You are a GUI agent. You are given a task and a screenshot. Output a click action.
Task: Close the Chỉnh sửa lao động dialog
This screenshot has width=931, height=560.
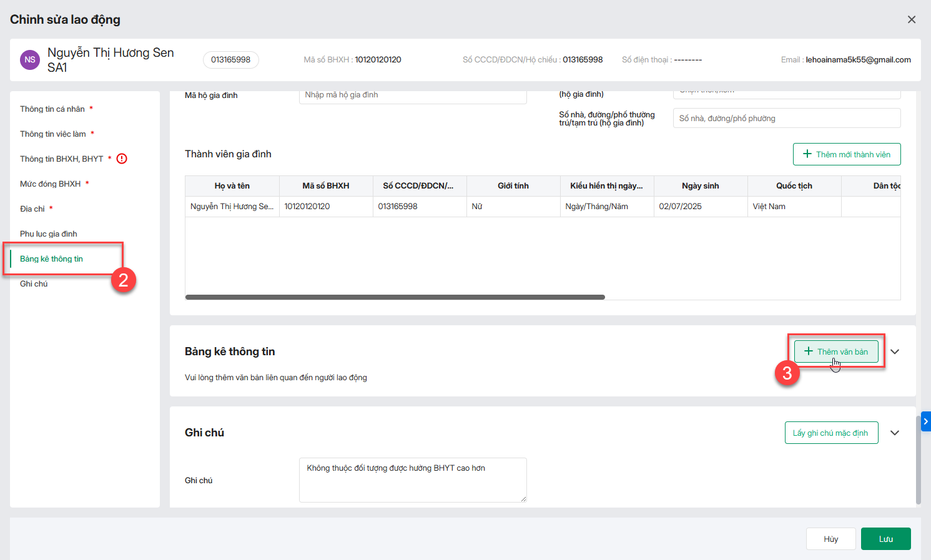tap(911, 19)
